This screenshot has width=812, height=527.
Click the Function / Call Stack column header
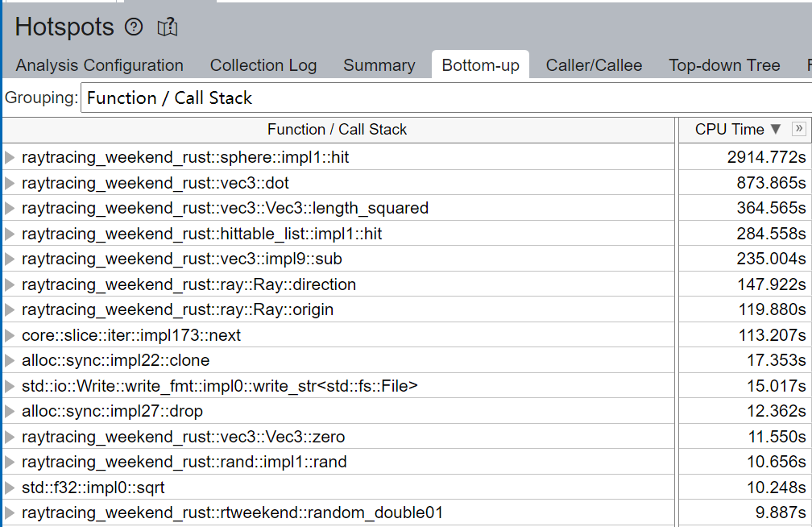point(337,129)
